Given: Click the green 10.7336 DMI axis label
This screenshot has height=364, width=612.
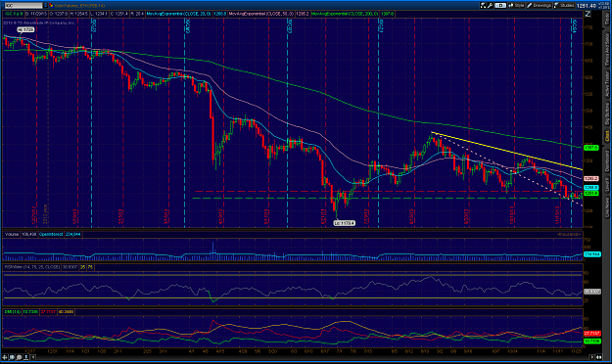Looking at the screenshot, I should (592, 341).
